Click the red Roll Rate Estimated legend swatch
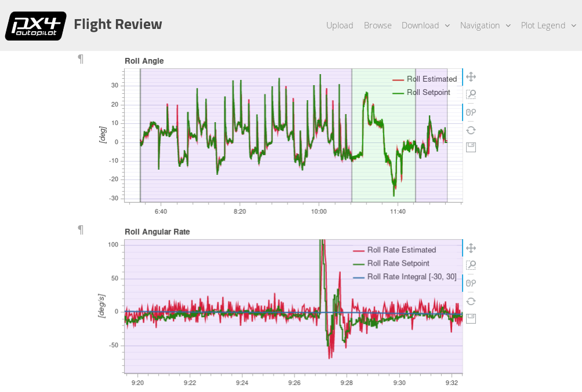 pyautogui.click(x=358, y=250)
